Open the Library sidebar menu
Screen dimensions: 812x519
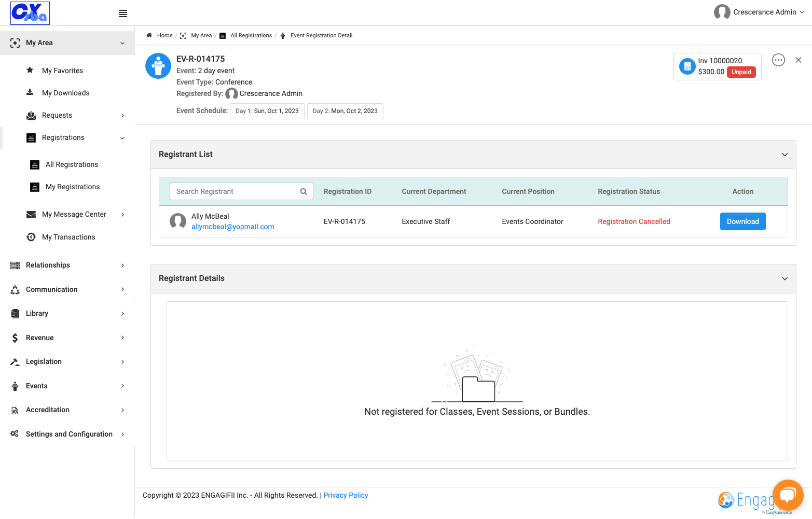[x=67, y=313]
